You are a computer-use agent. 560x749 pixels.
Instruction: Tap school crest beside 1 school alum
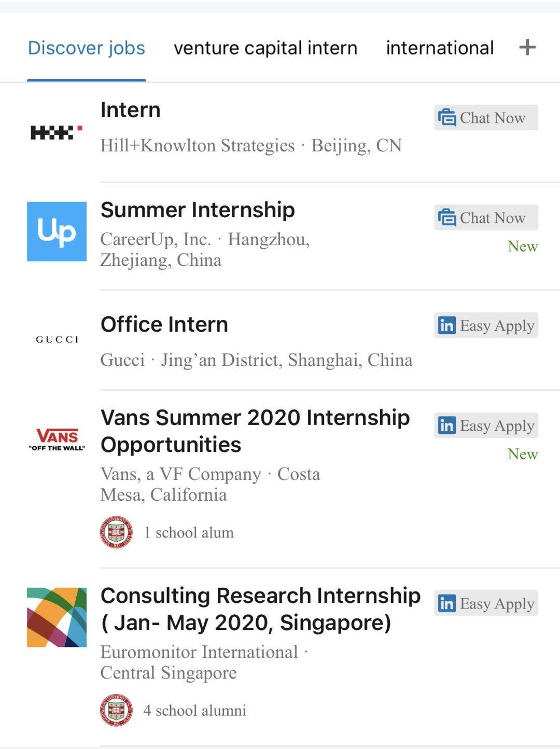(x=116, y=532)
